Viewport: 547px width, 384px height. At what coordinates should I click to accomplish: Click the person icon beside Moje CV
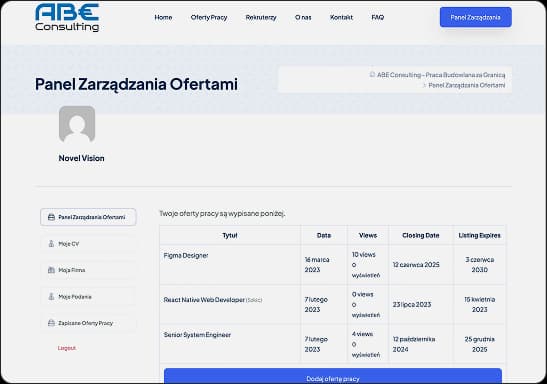tap(51, 243)
